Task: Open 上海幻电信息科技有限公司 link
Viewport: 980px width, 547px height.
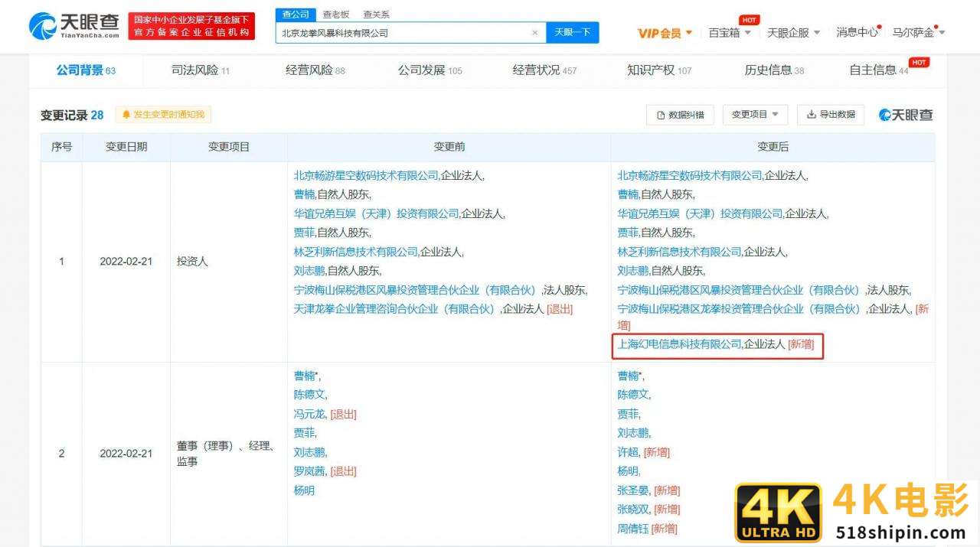Action: click(x=679, y=344)
